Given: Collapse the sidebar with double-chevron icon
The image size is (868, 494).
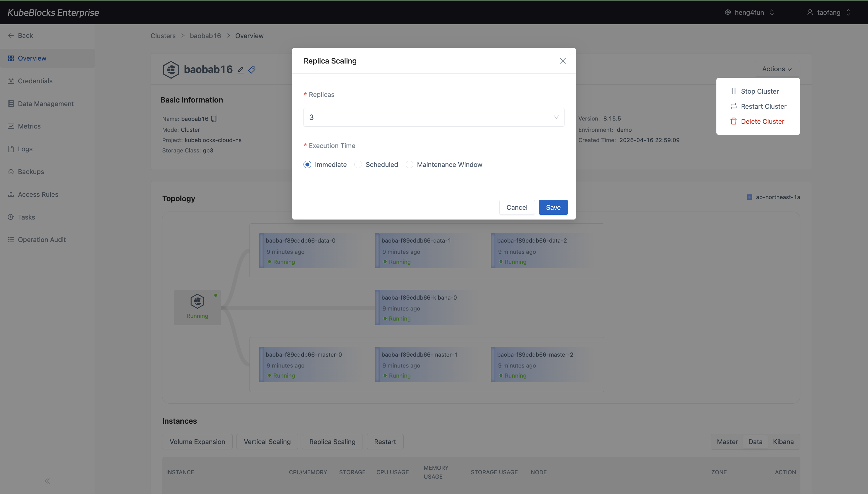Looking at the screenshot, I should point(47,481).
